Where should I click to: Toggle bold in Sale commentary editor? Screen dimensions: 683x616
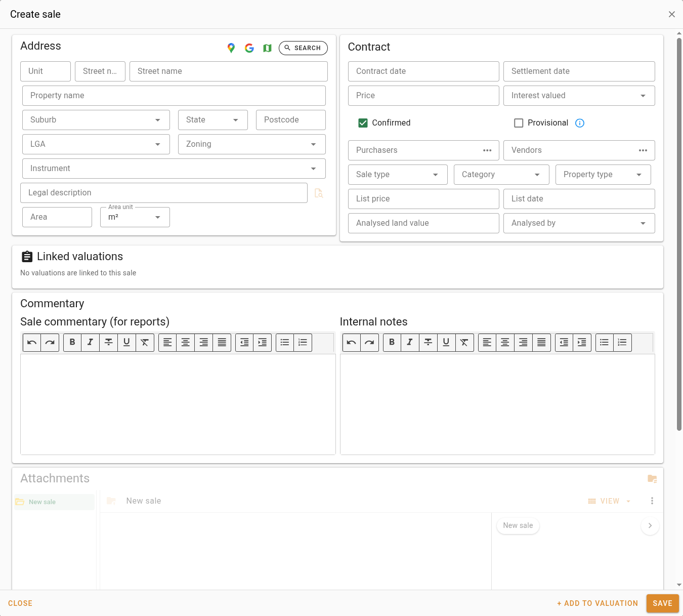(x=72, y=343)
